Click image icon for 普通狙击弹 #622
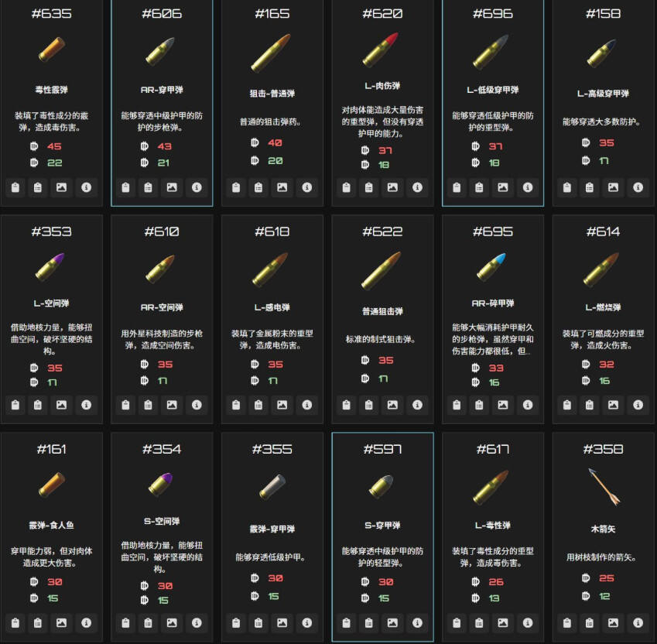 click(392, 405)
